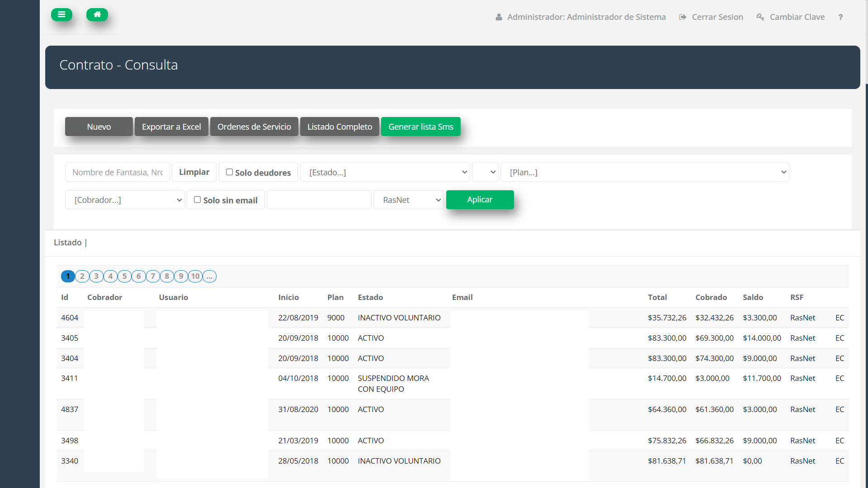This screenshot has height=488, width=868.
Task: Select current page 1 in pagination
Action: [68, 276]
